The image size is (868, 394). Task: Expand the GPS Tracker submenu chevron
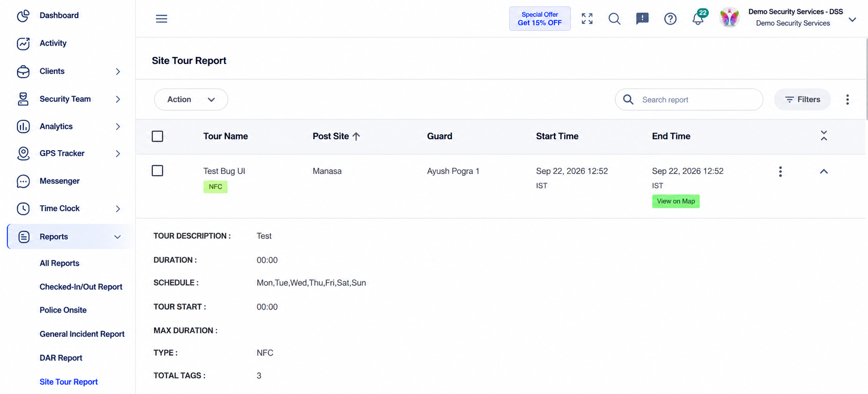click(118, 153)
